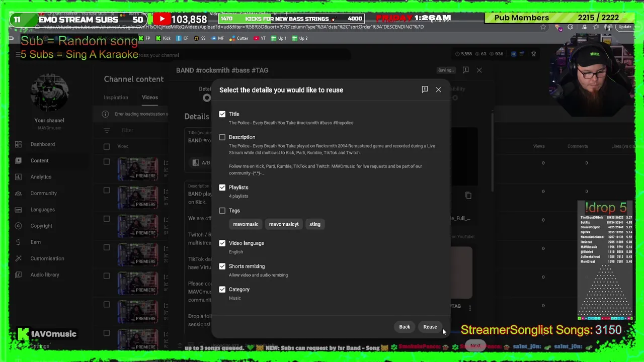The image size is (644, 362).
Task: Tick the first video row checkbox
Action: pyautogui.click(x=107, y=162)
